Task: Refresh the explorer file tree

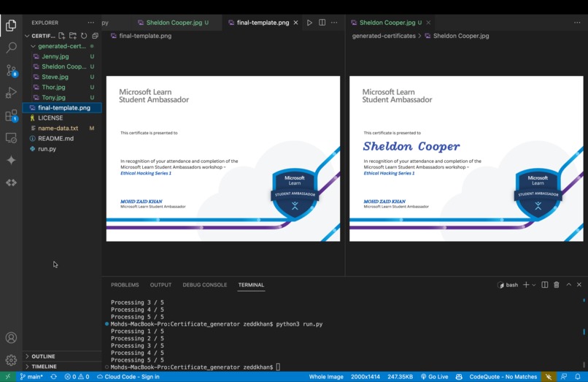Action: click(x=84, y=36)
